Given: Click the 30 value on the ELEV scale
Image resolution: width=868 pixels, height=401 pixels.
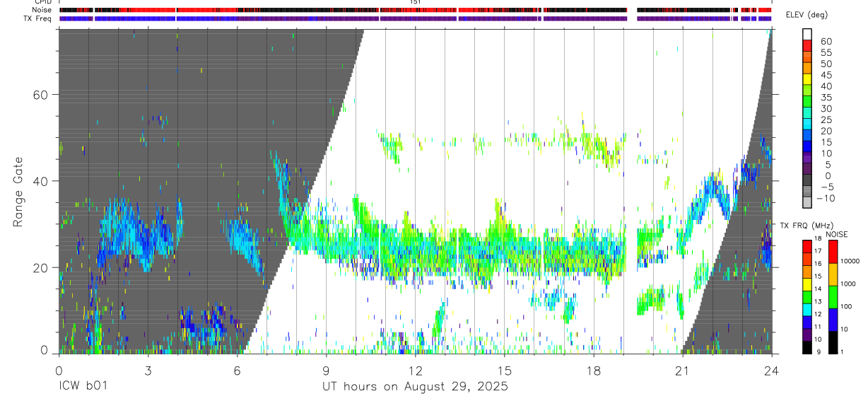Looking at the screenshot, I should (826, 109).
